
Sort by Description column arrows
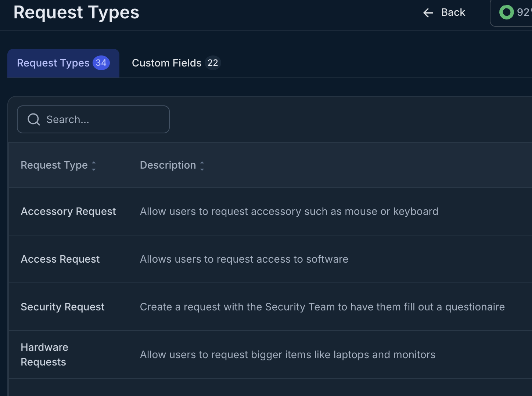[202, 166]
